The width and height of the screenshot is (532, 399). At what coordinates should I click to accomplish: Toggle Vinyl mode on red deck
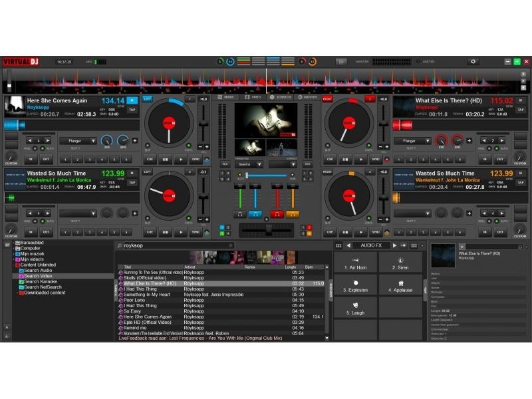click(368, 146)
